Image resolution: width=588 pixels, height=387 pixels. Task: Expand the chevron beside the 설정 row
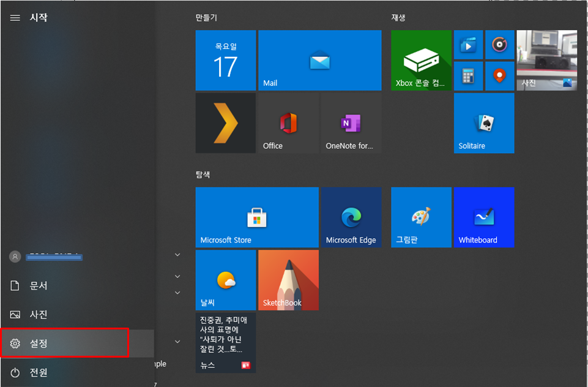click(178, 342)
